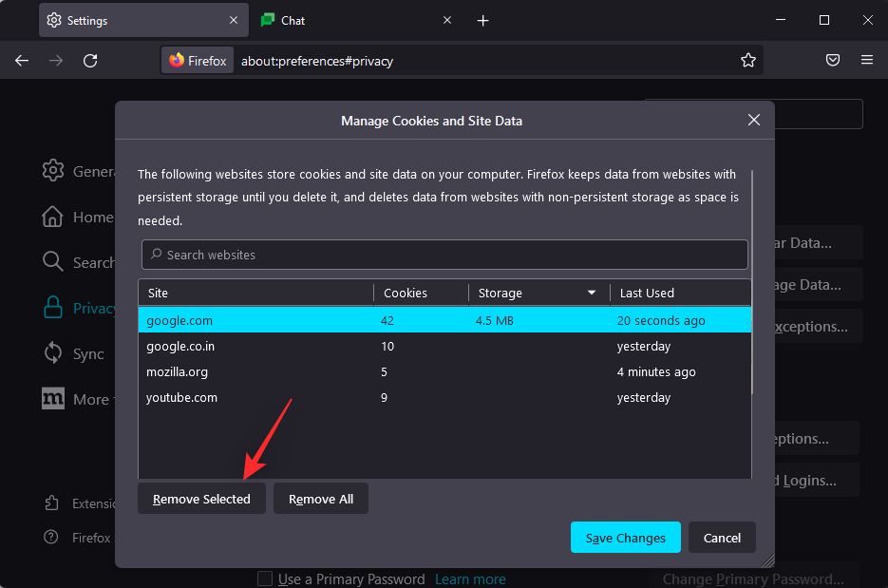Click the reload page icon
This screenshot has height=588, width=888.
(x=90, y=61)
